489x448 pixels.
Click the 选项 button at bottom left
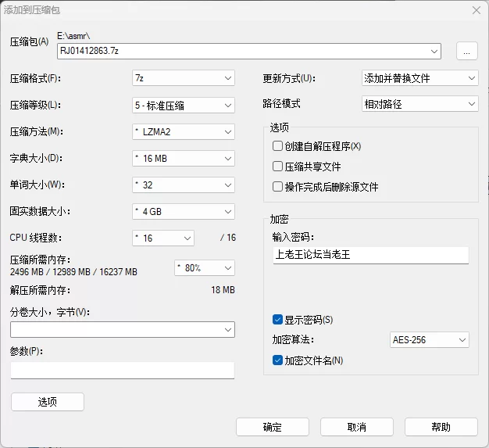coord(48,402)
